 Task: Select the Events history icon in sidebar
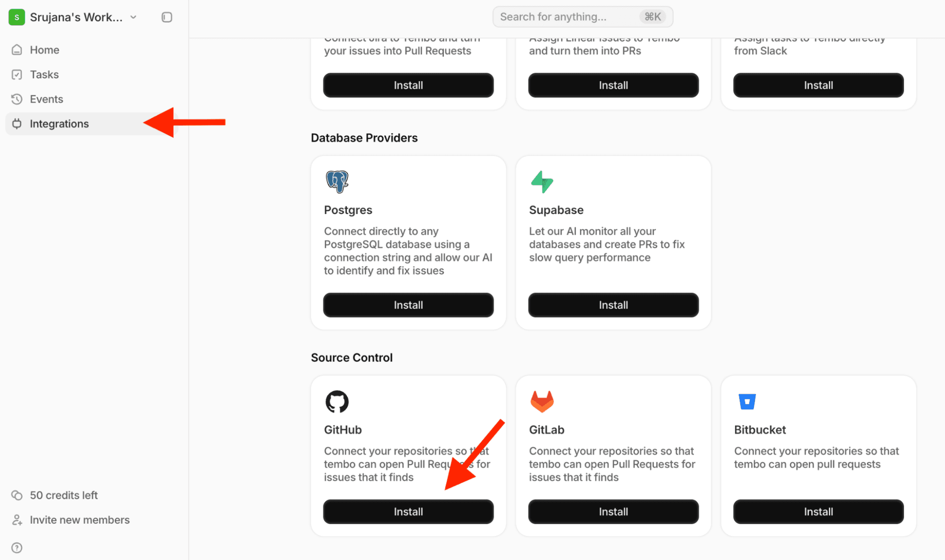click(17, 99)
